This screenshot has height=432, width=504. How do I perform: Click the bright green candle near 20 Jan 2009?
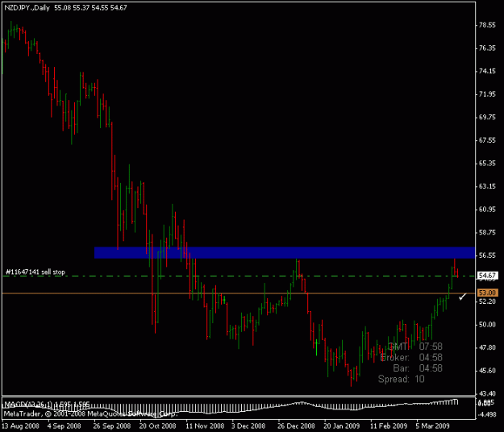(317, 347)
